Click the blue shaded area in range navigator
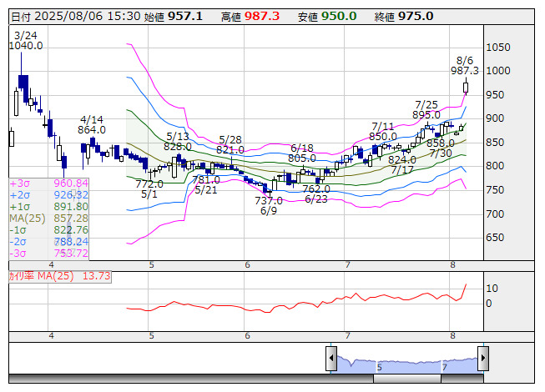The image size is (545, 392). point(406,362)
